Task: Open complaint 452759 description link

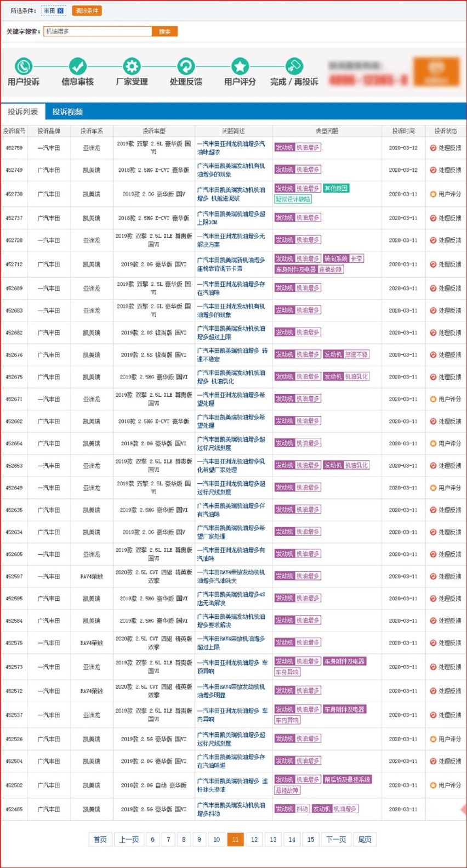Action: 231,148
